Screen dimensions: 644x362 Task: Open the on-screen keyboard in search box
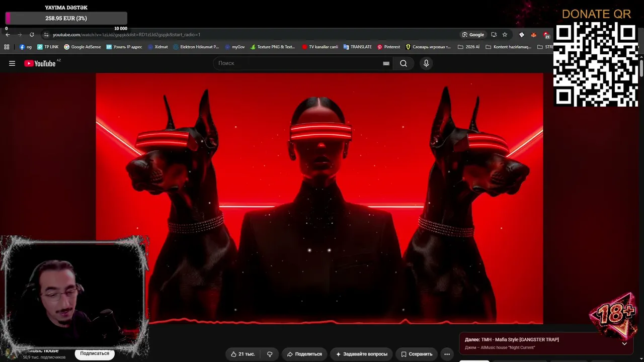pos(386,63)
